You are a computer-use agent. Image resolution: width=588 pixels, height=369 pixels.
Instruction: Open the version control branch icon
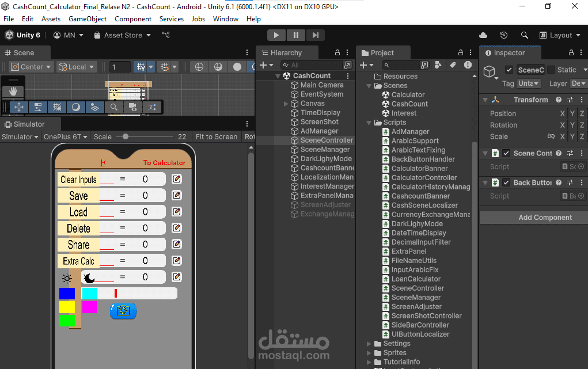pos(166,35)
